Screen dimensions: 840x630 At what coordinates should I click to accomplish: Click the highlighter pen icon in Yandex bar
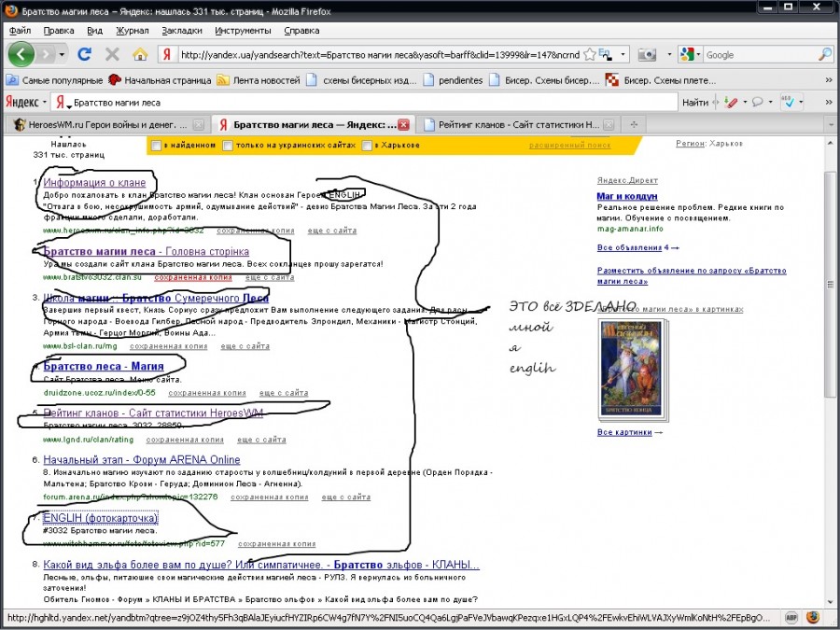pyautogui.click(x=731, y=102)
